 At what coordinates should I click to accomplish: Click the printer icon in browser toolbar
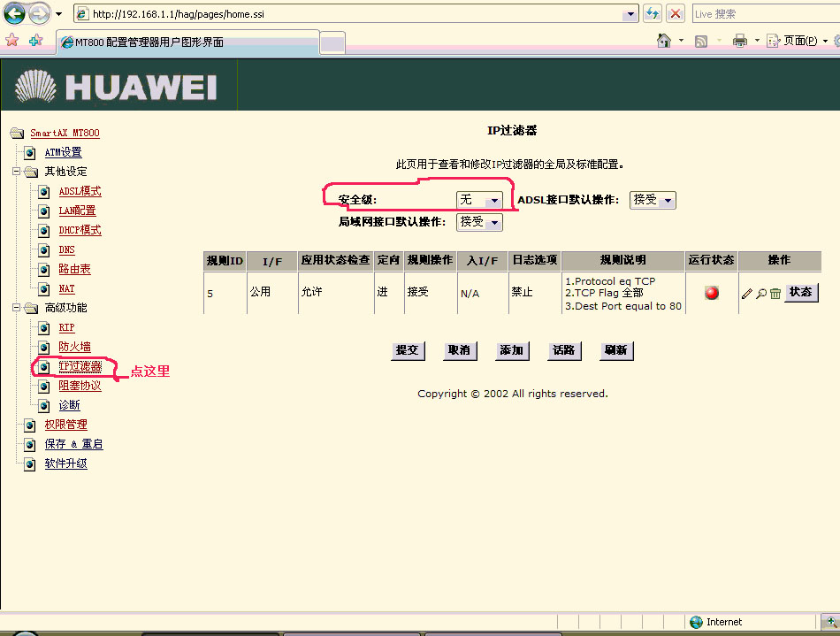coord(740,41)
